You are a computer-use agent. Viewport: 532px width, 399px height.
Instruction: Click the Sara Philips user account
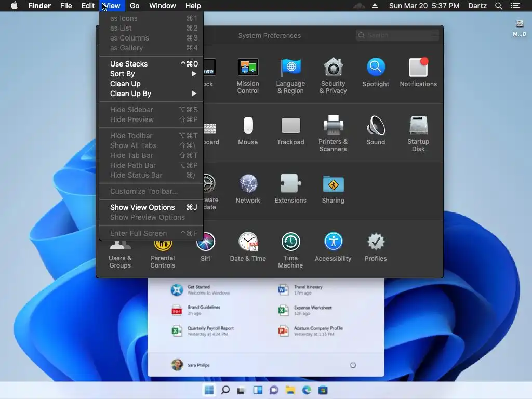pyautogui.click(x=191, y=365)
